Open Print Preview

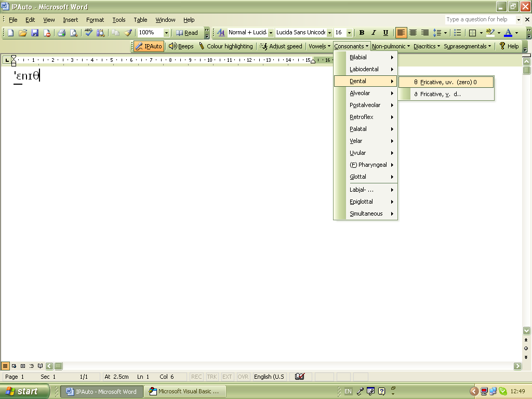(73, 33)
